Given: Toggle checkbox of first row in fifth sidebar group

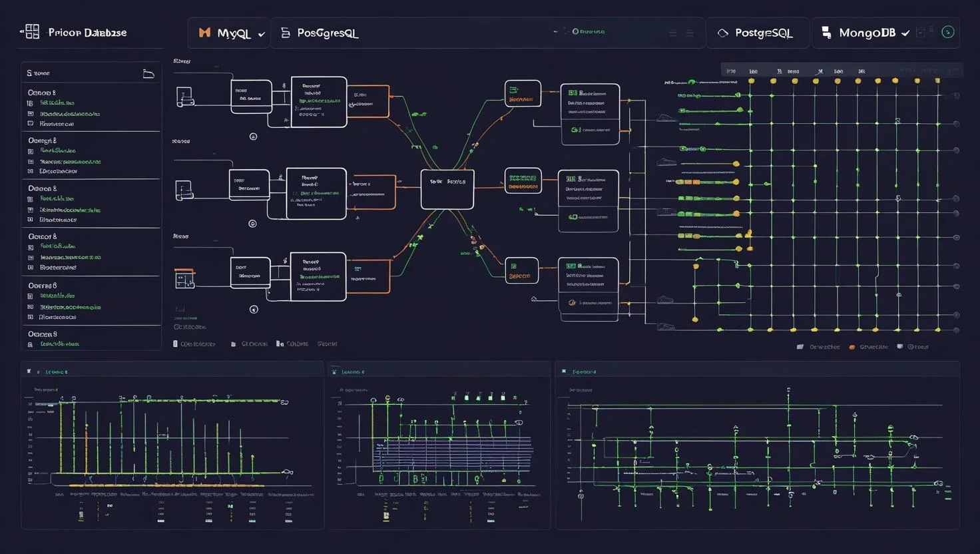Looking at the screenshot, I should click(31, 296).
